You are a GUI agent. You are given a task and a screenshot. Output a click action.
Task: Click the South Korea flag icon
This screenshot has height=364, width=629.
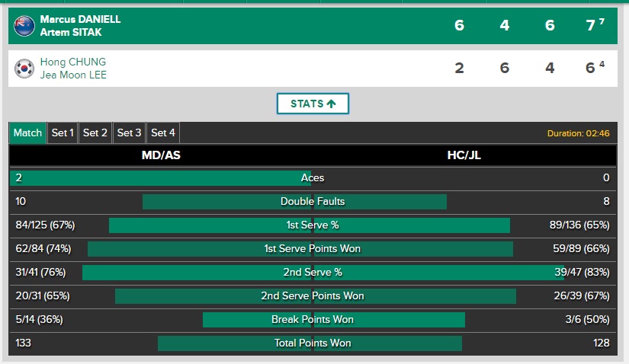click(x=24, y=69)
